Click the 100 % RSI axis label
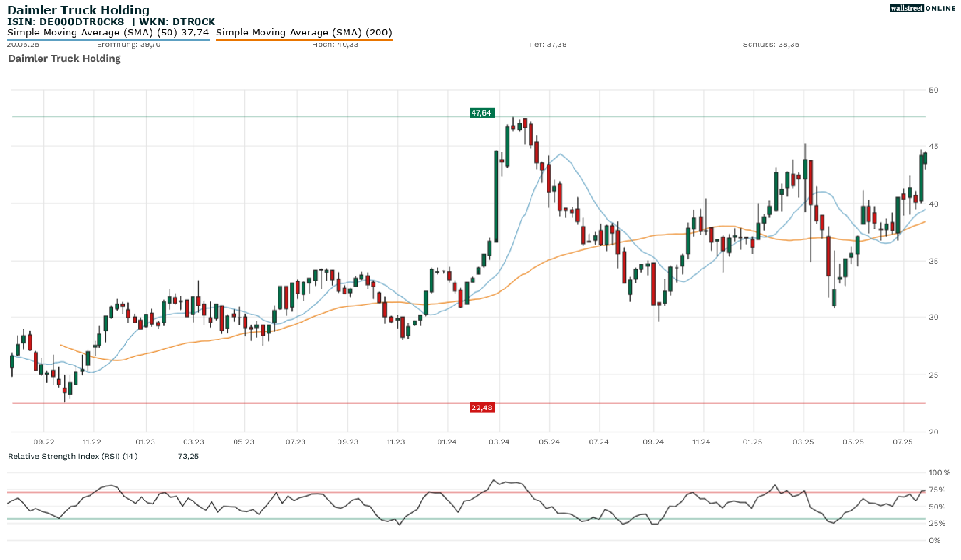The height and width of the screenshot is (560, 961). click(940, 472)
